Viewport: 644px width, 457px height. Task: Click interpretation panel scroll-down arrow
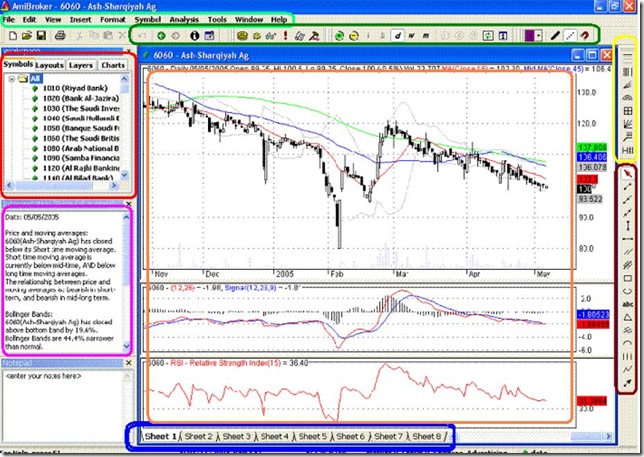[x=126, y=346]
